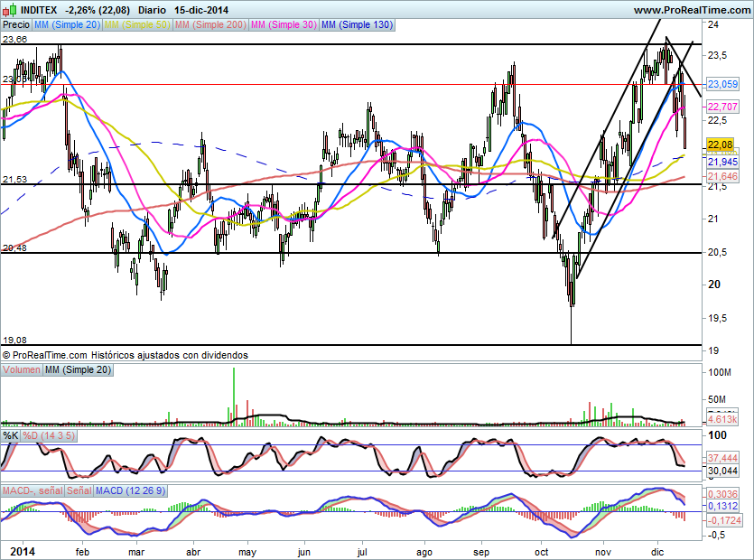
Task: Click the 24 price axis label
Action: click(713, 24)
